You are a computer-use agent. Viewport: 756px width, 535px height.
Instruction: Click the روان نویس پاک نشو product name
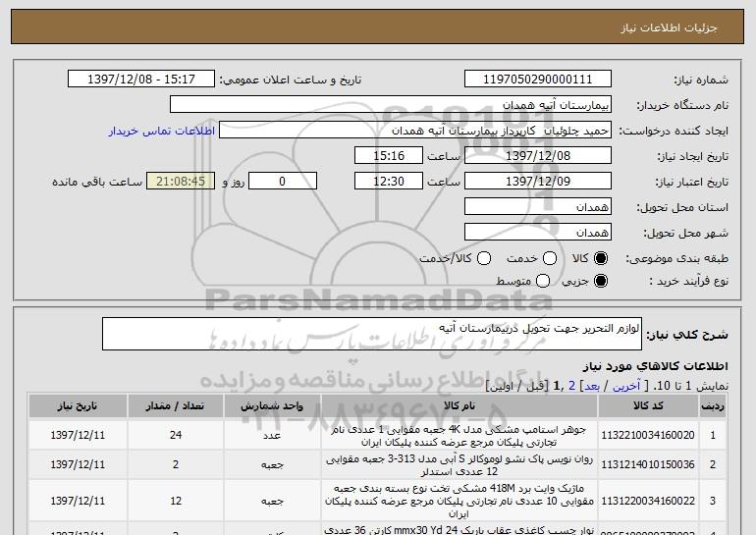click(x=459, y=465)
